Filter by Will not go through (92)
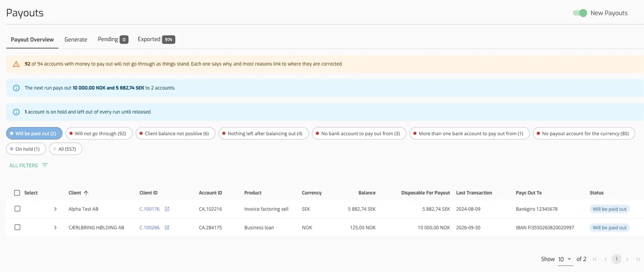 [x=99, y=133]
